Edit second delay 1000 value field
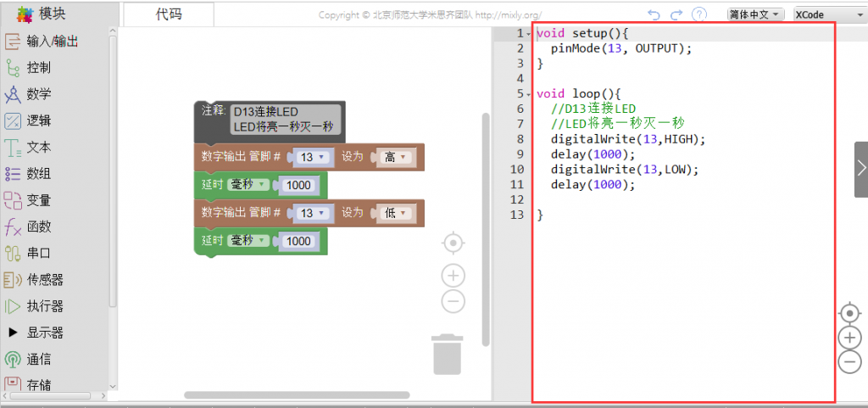Image resolution: width=868 pixels, height=408 pixels. (299, 241)
